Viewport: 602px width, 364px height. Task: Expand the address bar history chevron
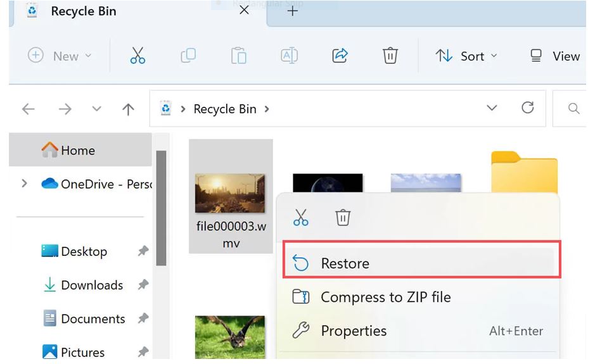(x=492, y=108)
